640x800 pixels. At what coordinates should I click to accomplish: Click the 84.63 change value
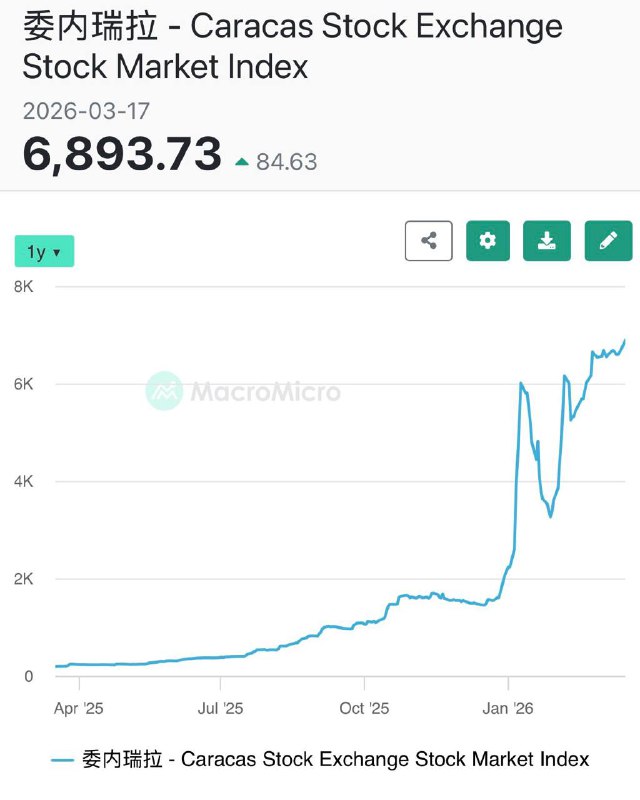(287, 162)
